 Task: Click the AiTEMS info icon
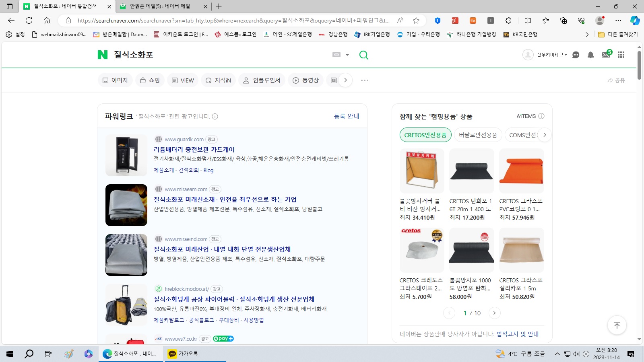click(541, 116)
